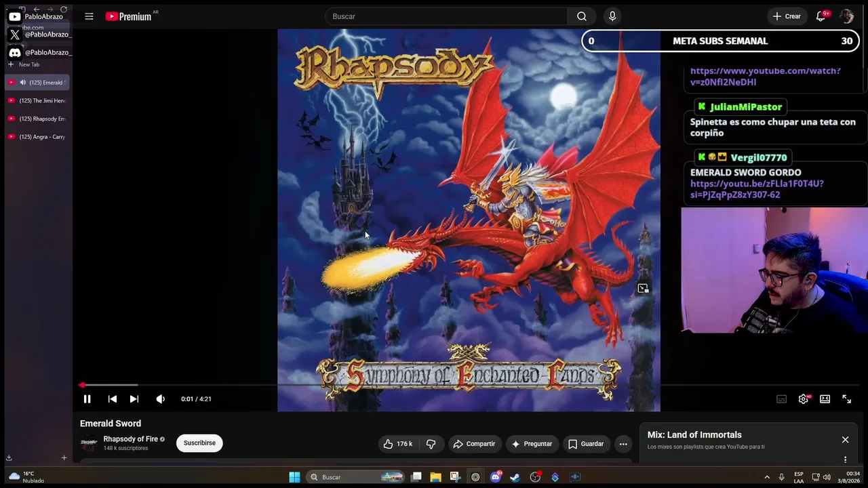Switch to the Angra - Carry tab
868x488 pixels.
click(x=37, y=137)
